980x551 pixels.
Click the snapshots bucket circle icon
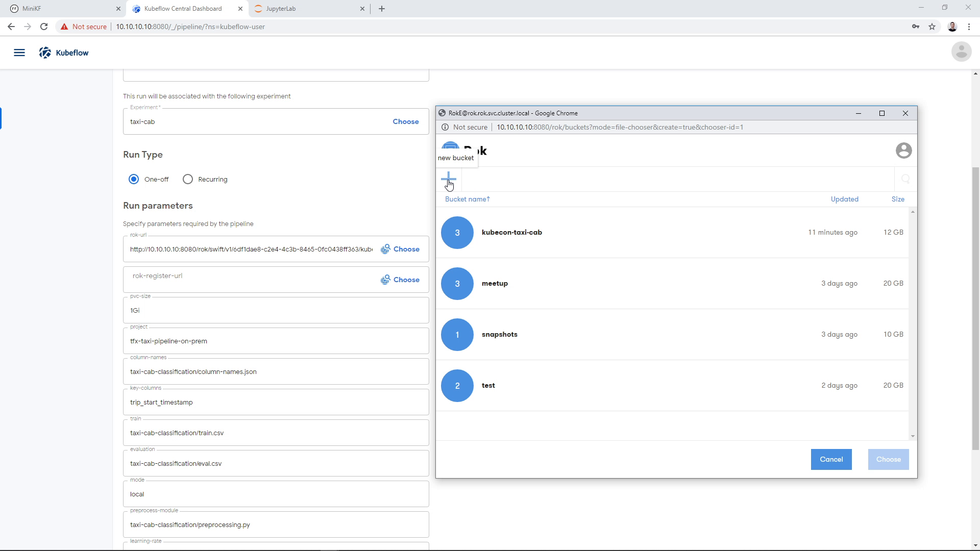pyautogui.click(x=457, y=335)
